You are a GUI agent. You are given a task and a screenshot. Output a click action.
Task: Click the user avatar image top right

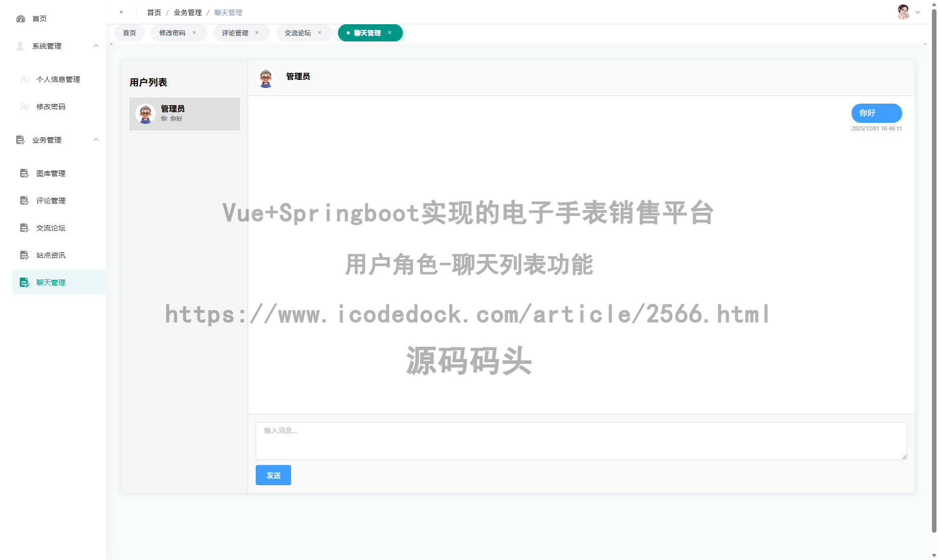(x=902, y=12)
